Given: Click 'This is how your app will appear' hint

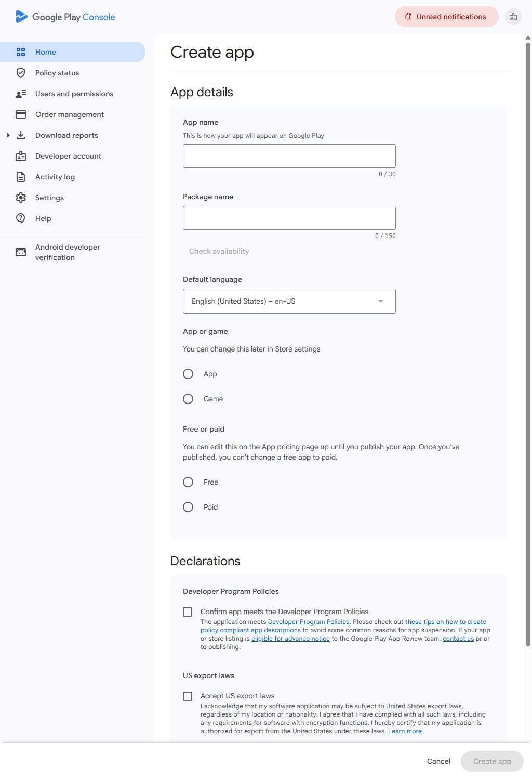Looking at the screenshot, I should tap(254, 136).
